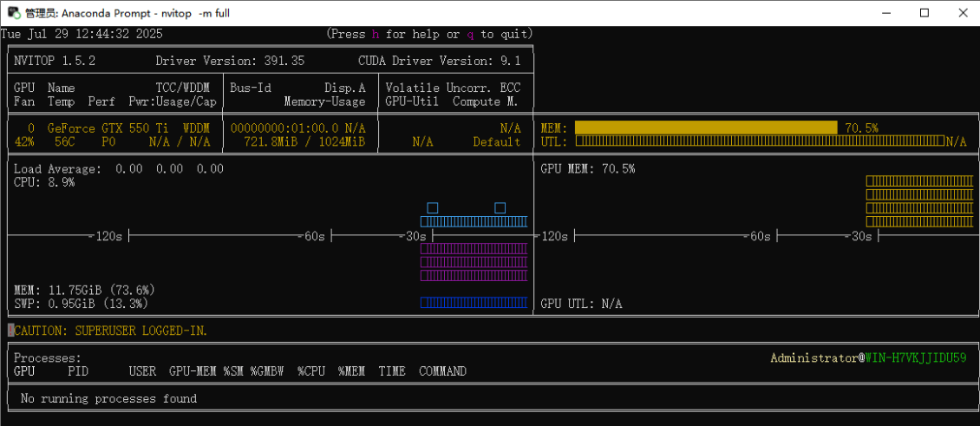
Task: Click the "No running processes found" message
Action: [x=108, y=399]
